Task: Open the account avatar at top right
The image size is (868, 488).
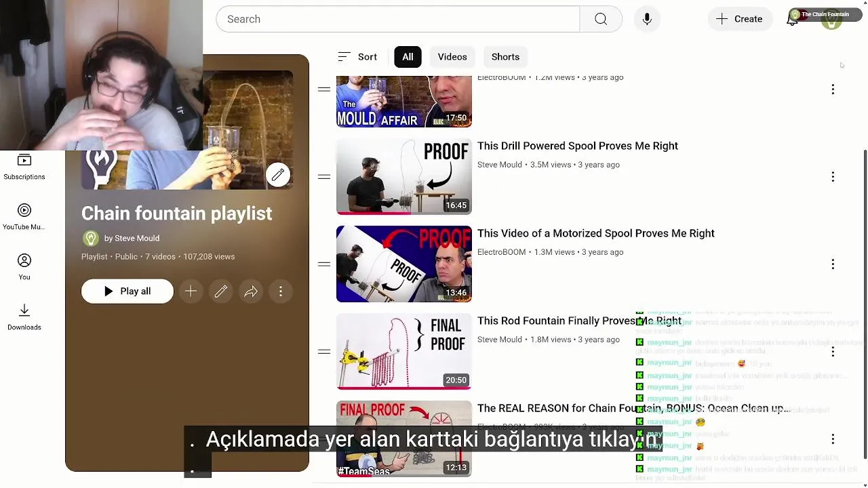Action: [831, 20]
